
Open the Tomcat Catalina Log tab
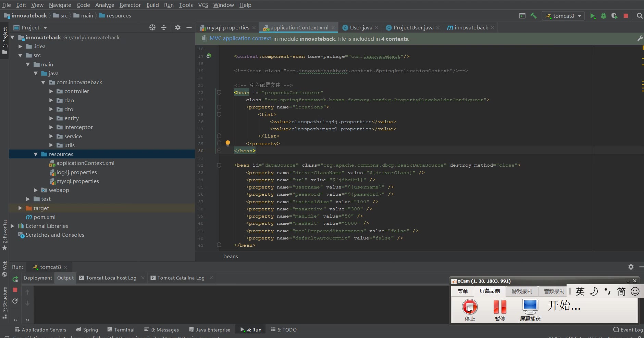[x=181, y=278]
